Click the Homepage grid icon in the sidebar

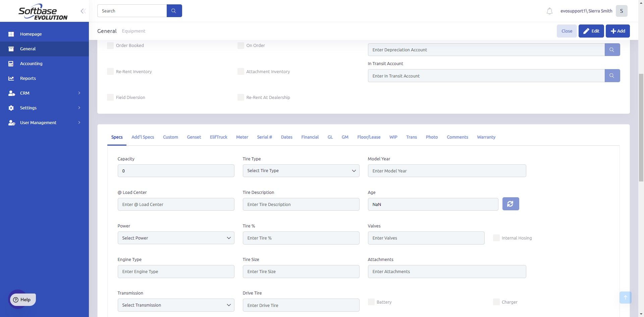click(11, 34)
